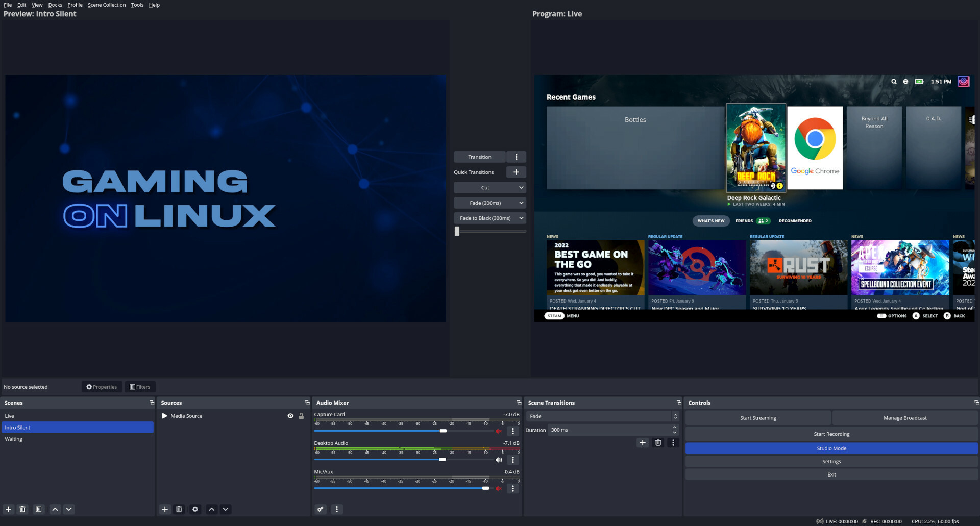Open advanced audio properties gears icon
This screenshot has height=526, width=980.
point(321,509)
